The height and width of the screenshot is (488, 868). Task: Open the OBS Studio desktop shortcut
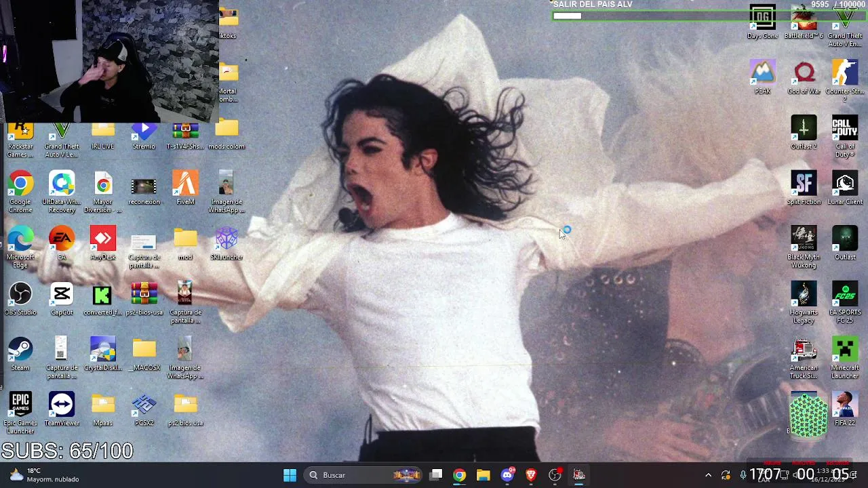click(20, 299)
